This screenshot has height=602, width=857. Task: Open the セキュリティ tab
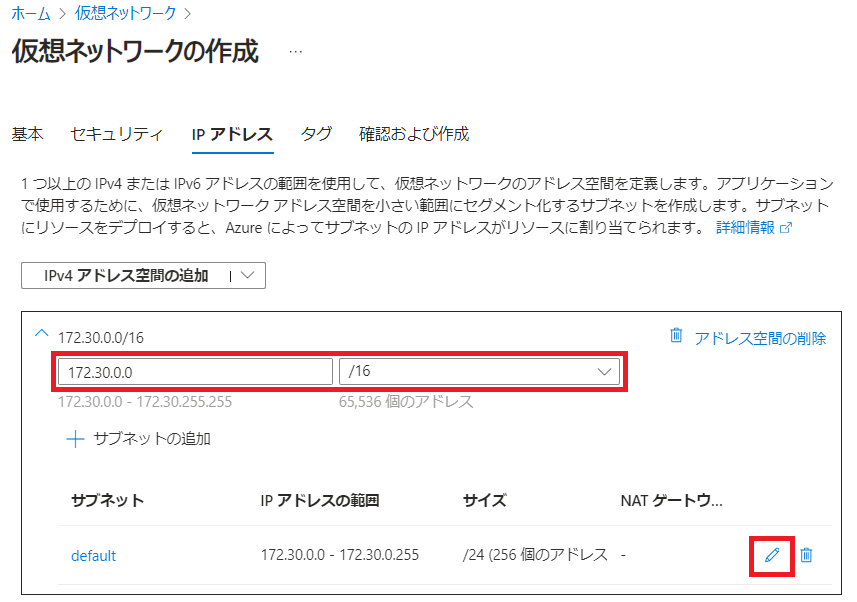[116, 134]
